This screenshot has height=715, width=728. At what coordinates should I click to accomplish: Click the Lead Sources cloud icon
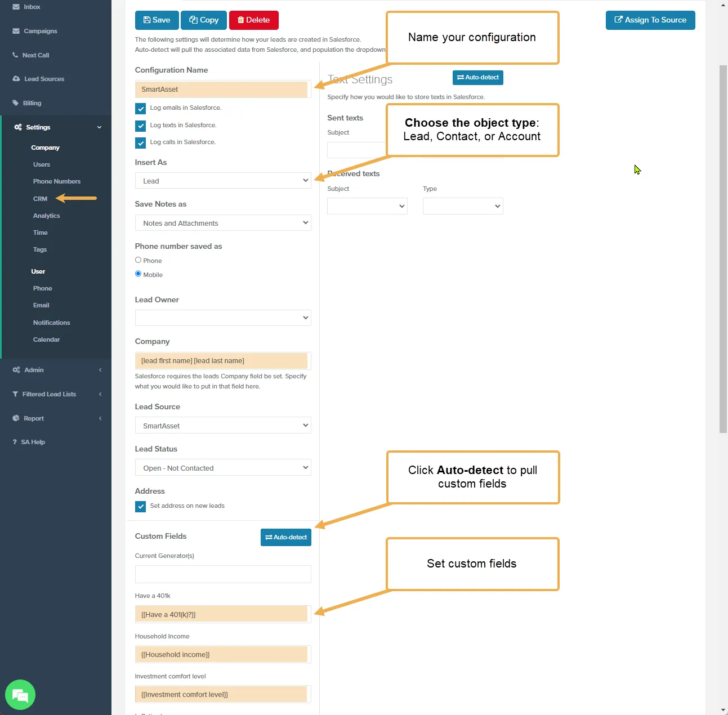tap(16, 79)
